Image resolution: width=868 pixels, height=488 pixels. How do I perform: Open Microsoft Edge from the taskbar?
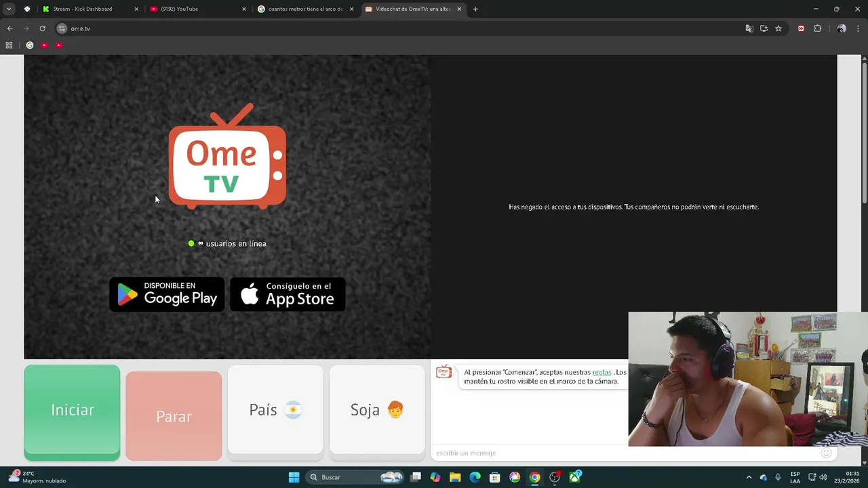coord(475,477)
